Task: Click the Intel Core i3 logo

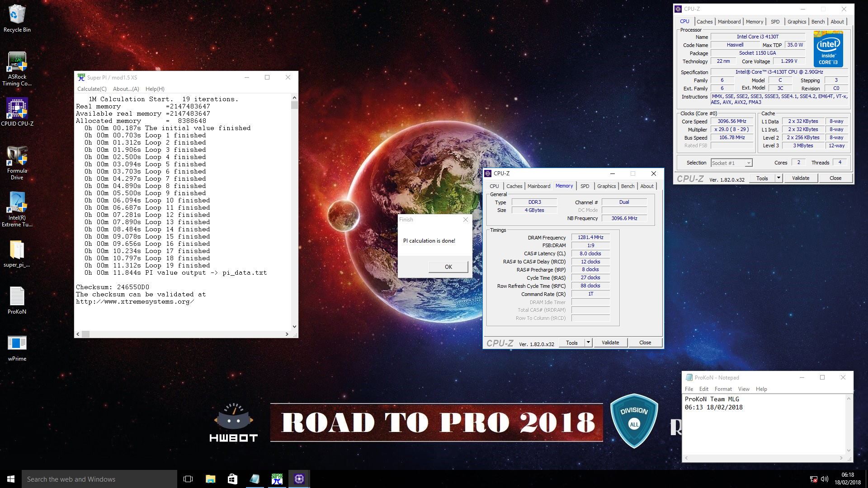Action: [828, 49]
